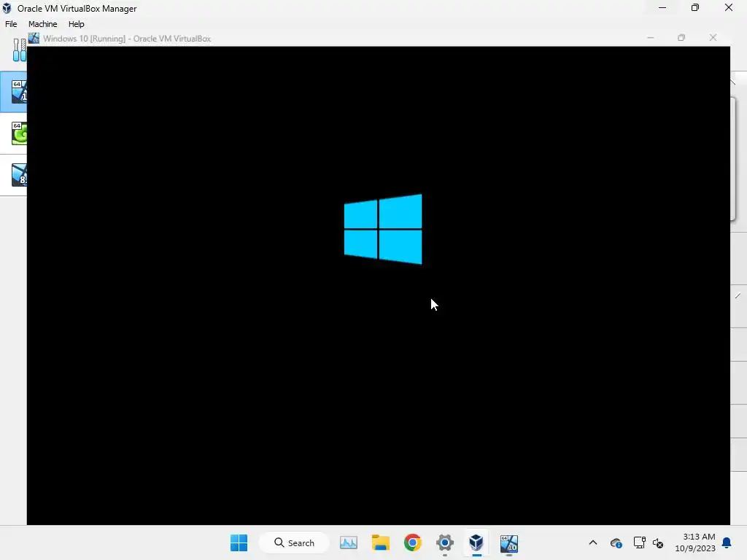This screenshot has width=747, height=560.
Task: Open the Machine menu
Action: (x=42, y=24)
